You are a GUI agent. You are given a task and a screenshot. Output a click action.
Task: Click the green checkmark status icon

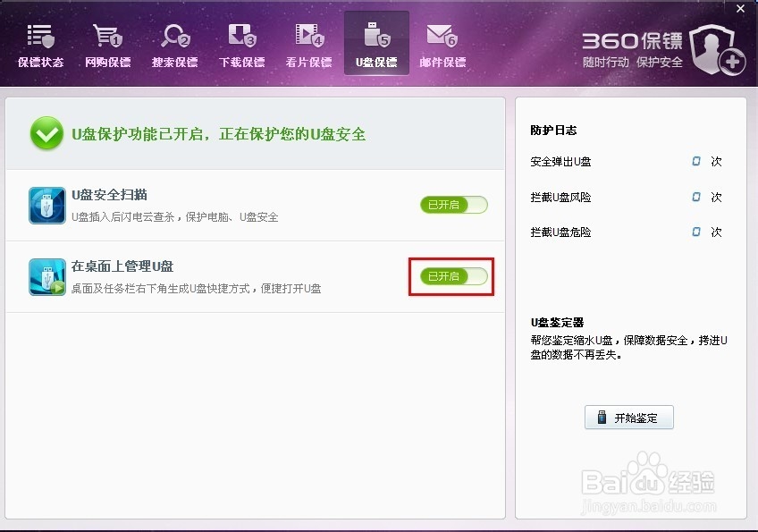click(46, 133)
